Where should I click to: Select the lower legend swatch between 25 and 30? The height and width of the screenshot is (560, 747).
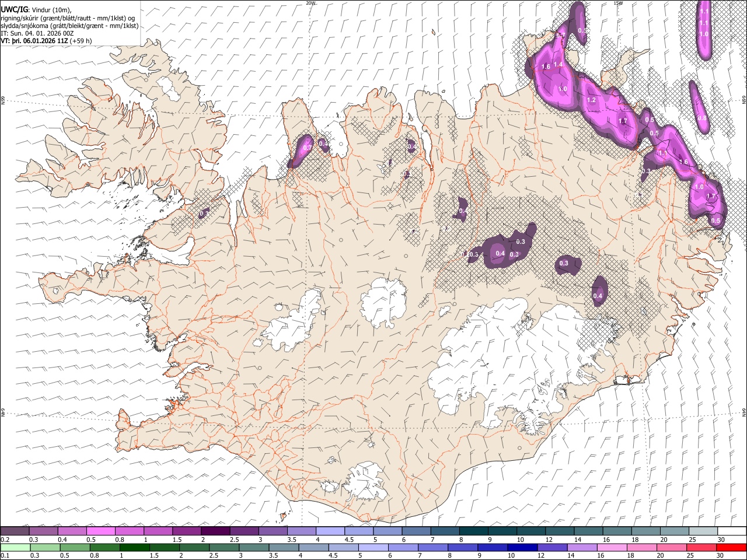(x=702, y=547)
